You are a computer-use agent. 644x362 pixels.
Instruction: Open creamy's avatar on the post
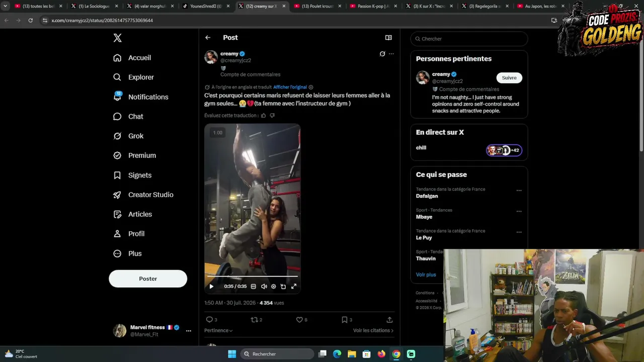click(x=211, y=57)
